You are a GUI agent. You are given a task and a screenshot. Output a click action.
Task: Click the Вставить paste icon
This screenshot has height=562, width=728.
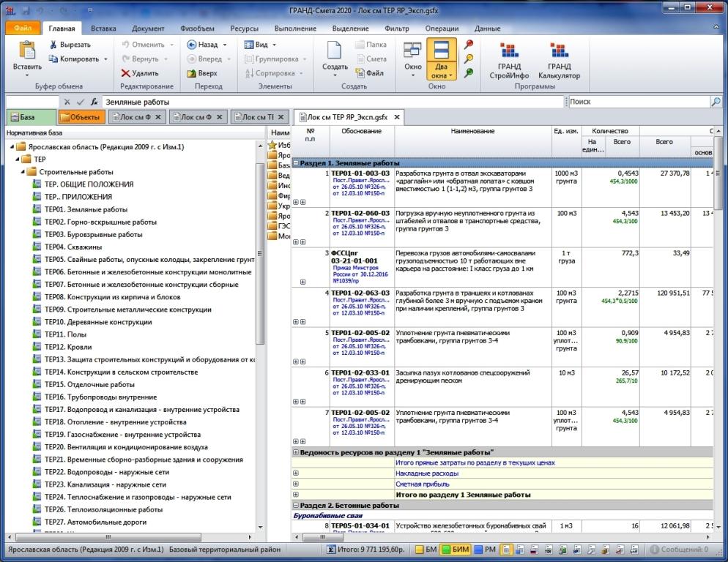[x=27, y=50]
